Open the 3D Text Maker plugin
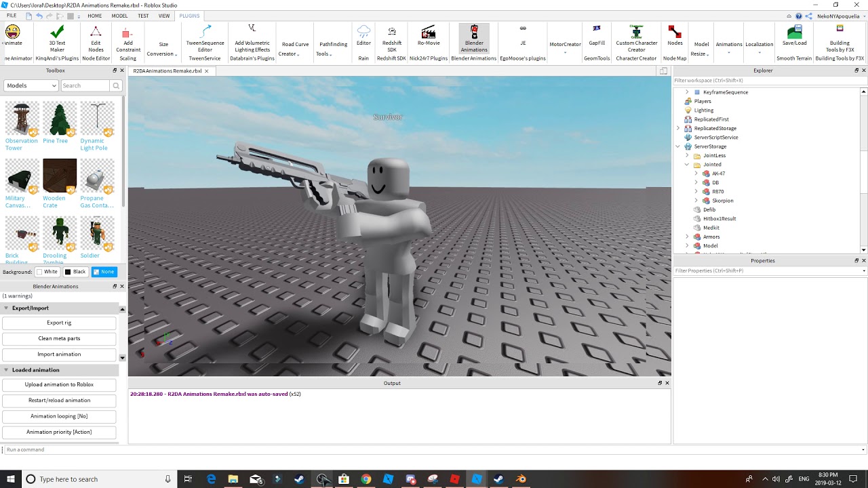Screen dimensions: 868x488 [57, 39]
